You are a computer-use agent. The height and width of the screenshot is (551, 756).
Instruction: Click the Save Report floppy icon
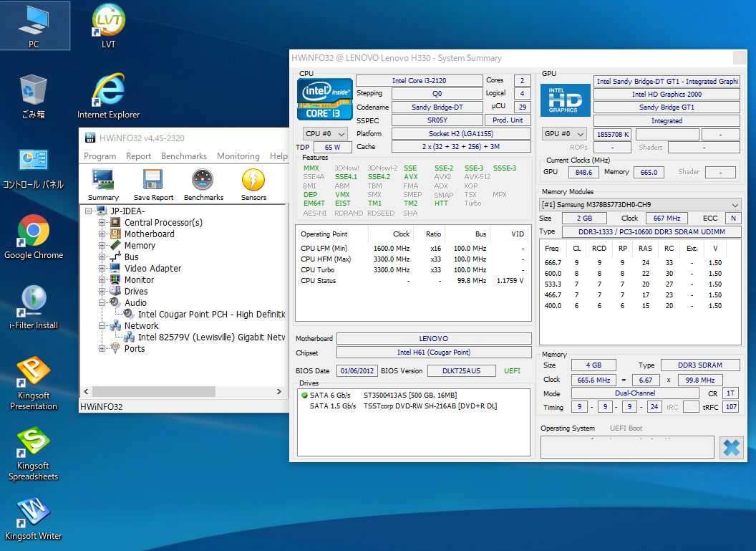[x=152, y=180]
